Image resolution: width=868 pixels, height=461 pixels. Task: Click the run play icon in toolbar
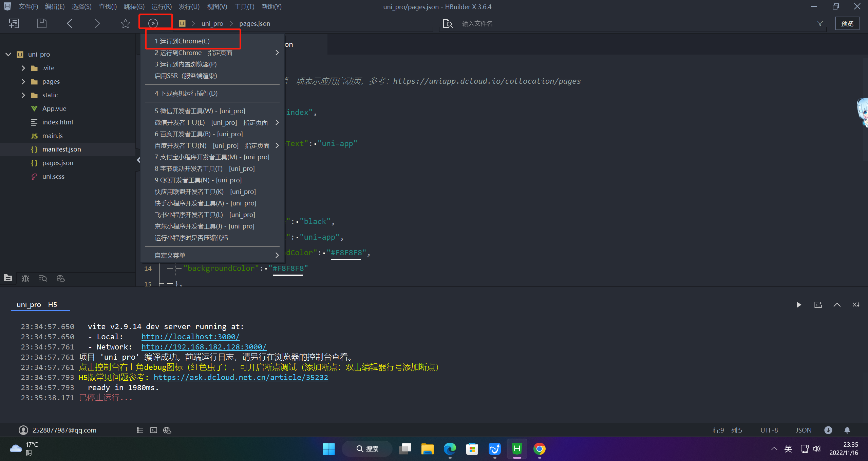coord(153,23)
